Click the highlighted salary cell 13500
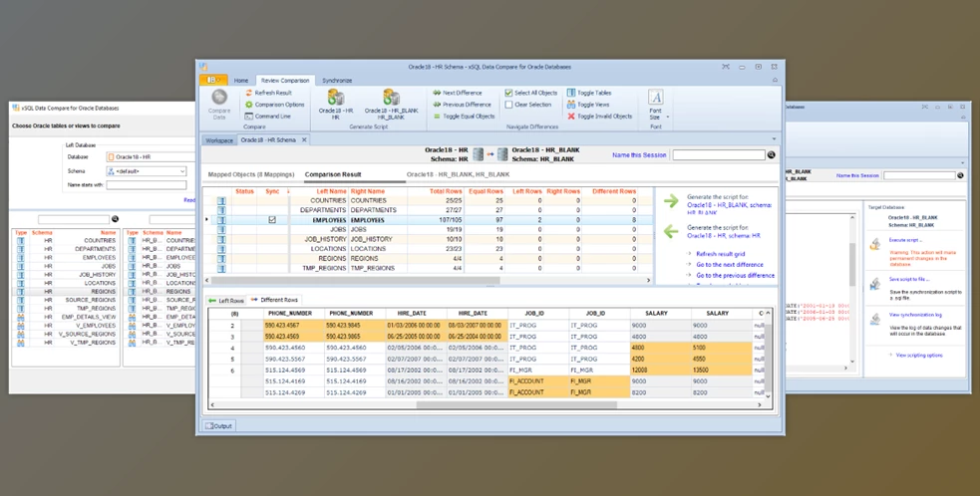 point(721,370)
